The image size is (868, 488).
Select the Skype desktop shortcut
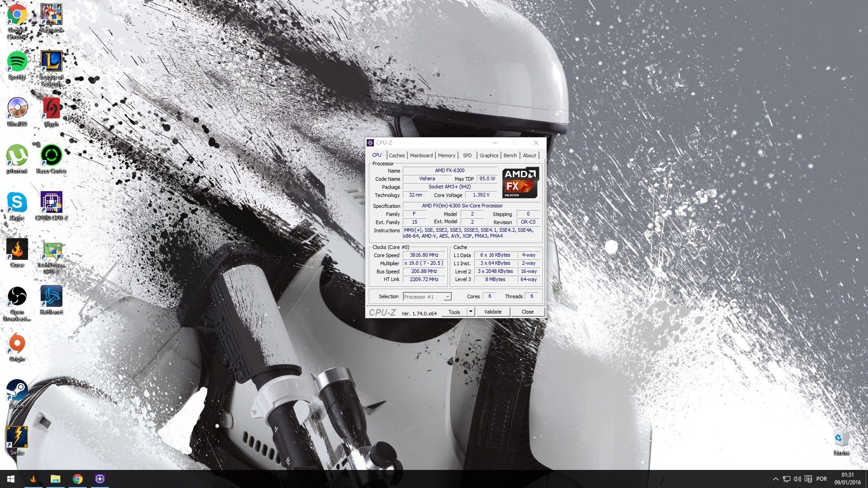[17, 206]
